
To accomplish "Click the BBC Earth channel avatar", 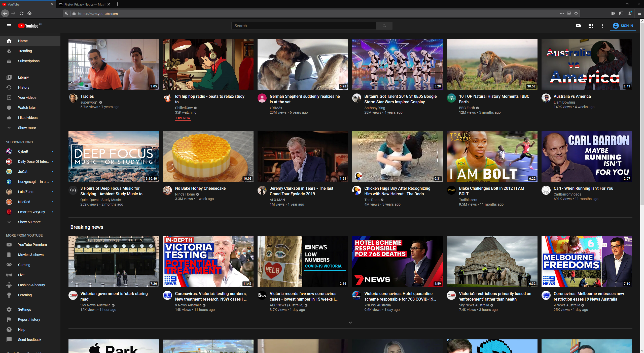I will (x=451, y=98).
